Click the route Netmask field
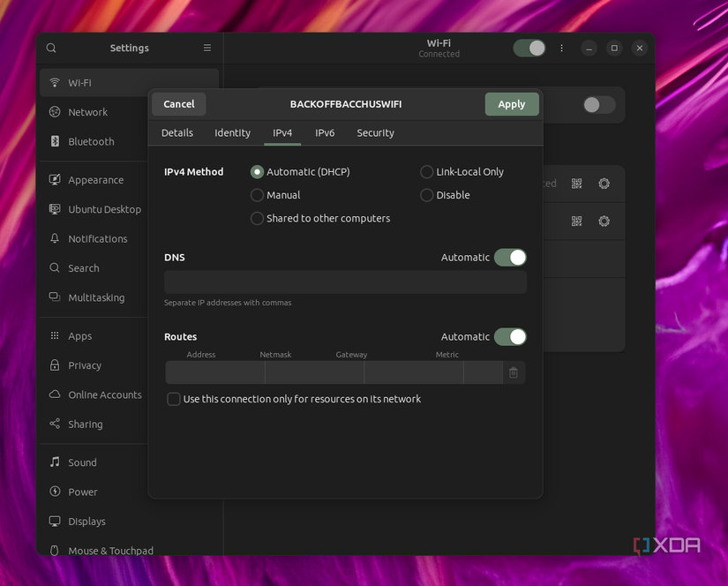This screenshot has height=586, width=728. click(315, 372)
